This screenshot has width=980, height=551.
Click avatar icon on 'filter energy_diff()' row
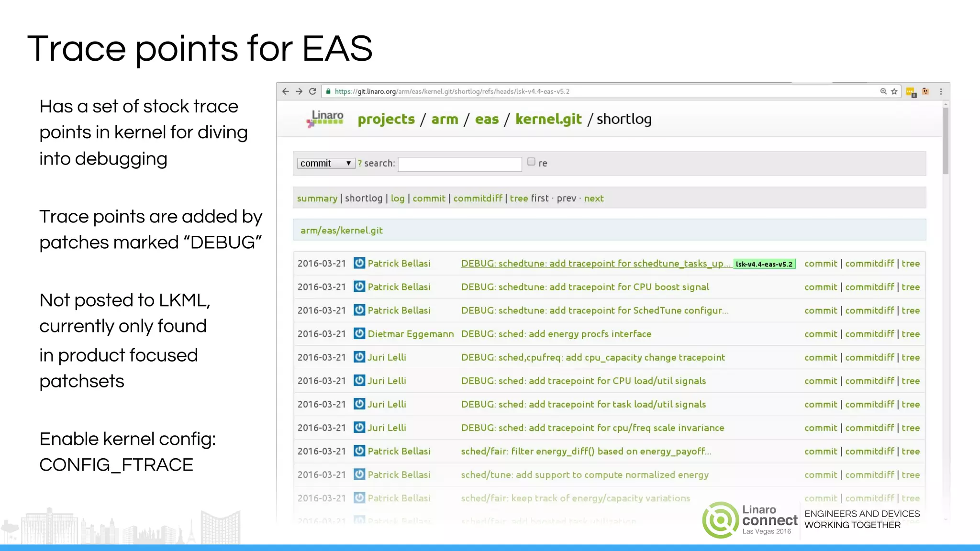(359, 451)
